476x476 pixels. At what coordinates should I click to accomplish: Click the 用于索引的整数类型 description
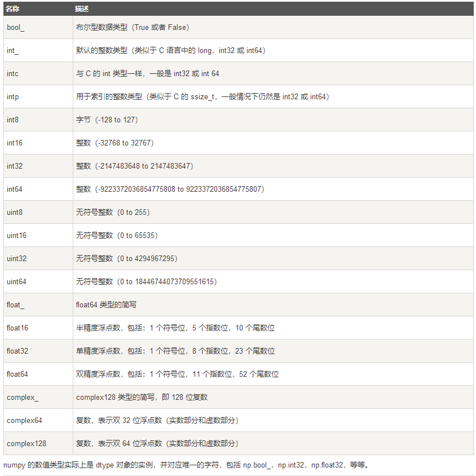203,96
